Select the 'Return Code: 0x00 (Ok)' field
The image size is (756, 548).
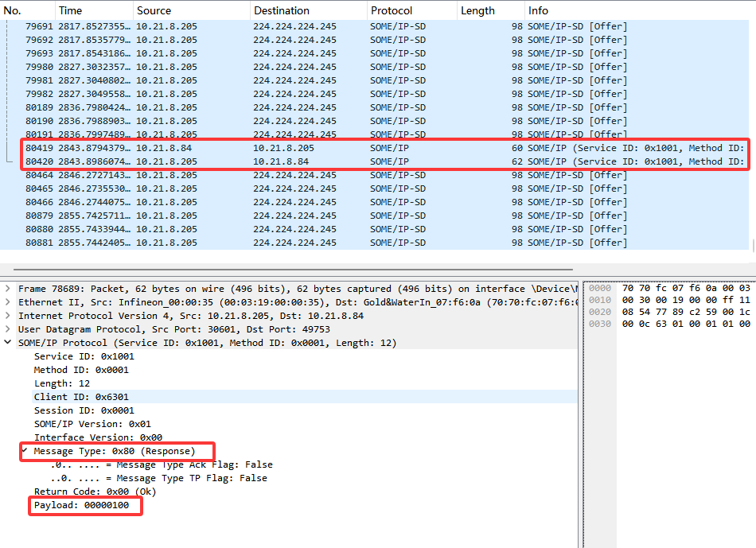(95, 491)
